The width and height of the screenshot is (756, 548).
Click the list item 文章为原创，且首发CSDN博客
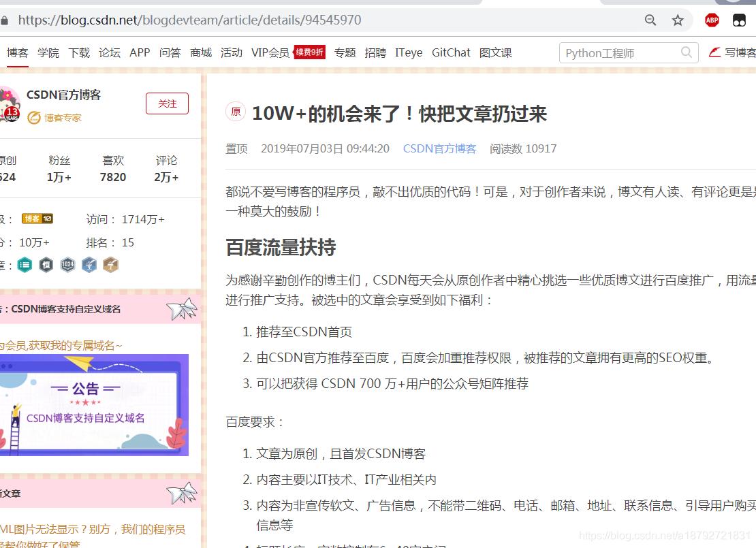click(341, 453)
